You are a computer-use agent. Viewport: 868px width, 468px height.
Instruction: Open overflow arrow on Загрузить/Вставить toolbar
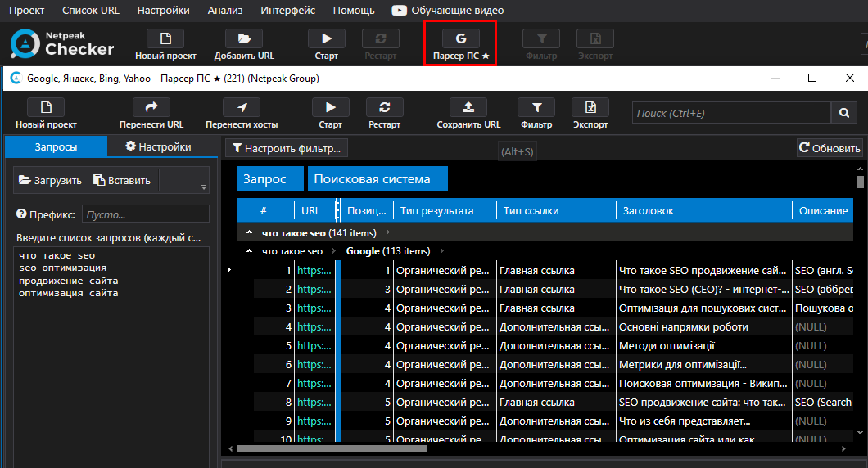point(202,187)
